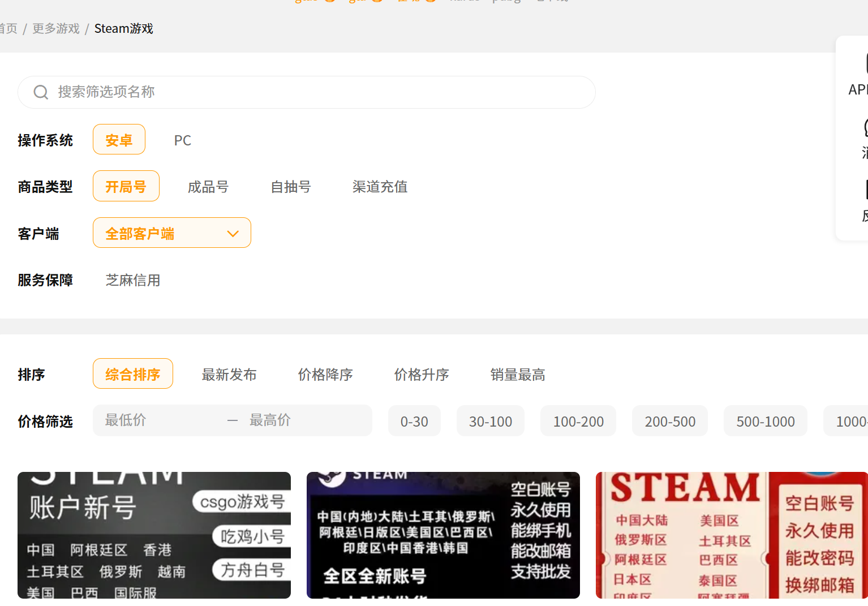Filter by 芝麻信用 service guarantee
This screenshot has width=868, height=606.
click(133, 280)
